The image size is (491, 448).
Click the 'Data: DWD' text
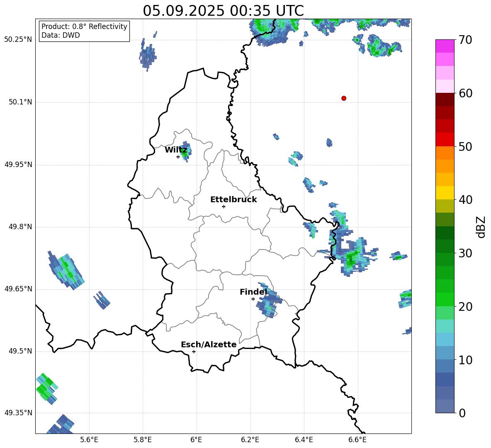coord(61,35)
